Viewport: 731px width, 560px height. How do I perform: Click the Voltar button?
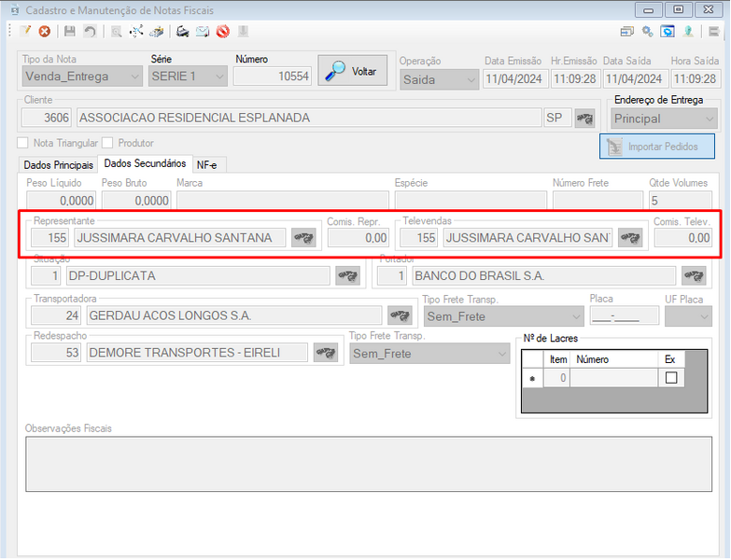point(353,71)
